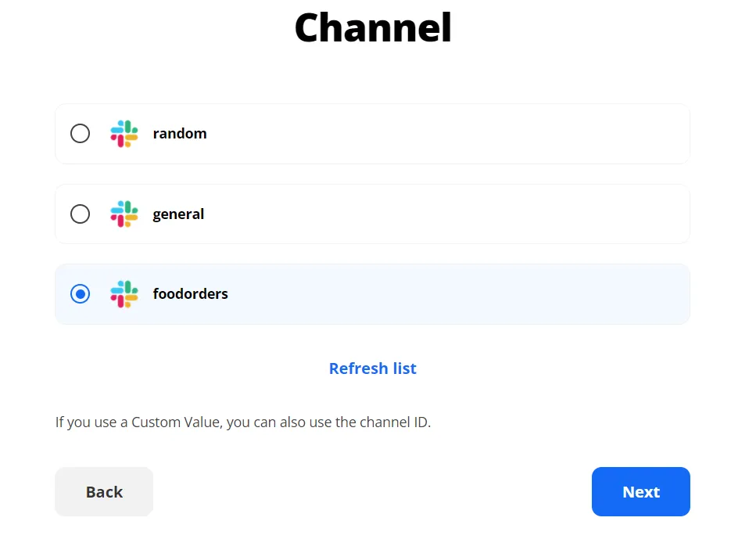Choose foodorders as the selected channel
756x557 pixels.
(x=80, y=293)
